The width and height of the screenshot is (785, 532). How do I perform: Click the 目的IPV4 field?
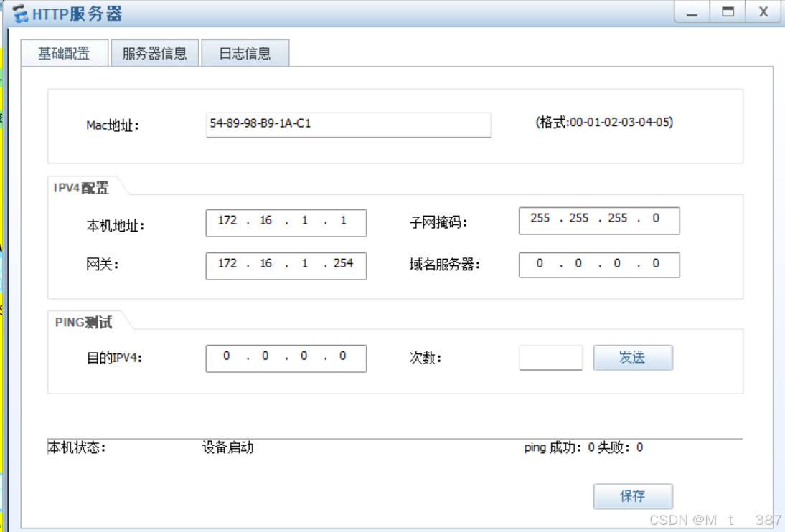[x=286, y=358]
